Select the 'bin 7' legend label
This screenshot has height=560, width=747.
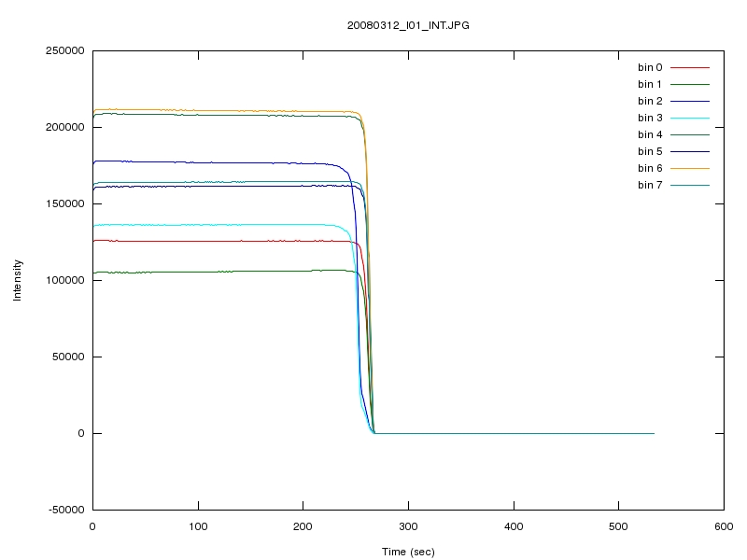click(650, 185)
